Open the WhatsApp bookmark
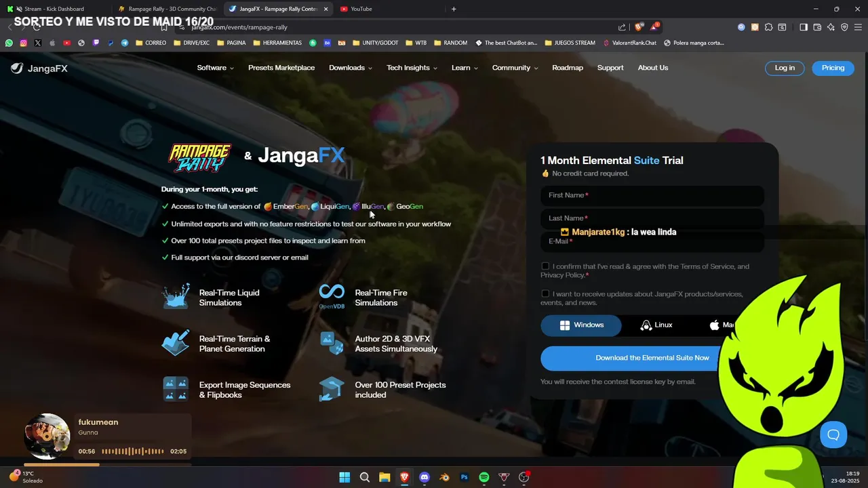 9,43
